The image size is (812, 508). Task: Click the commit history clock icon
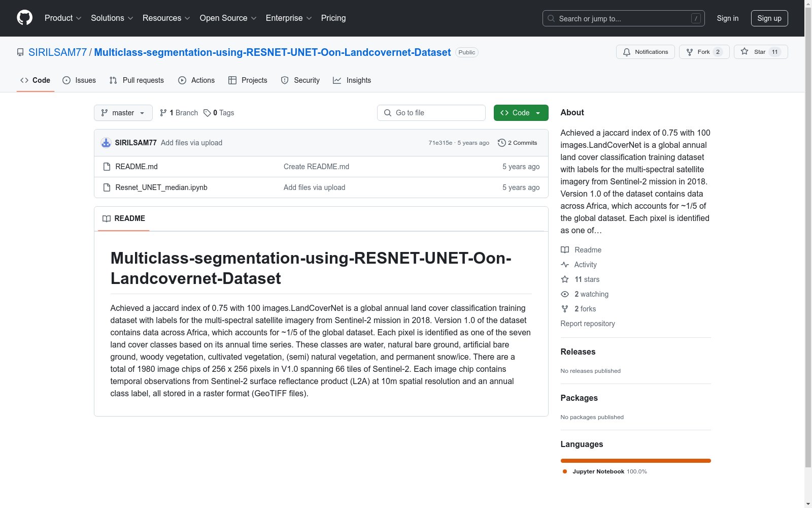point(502,143)
